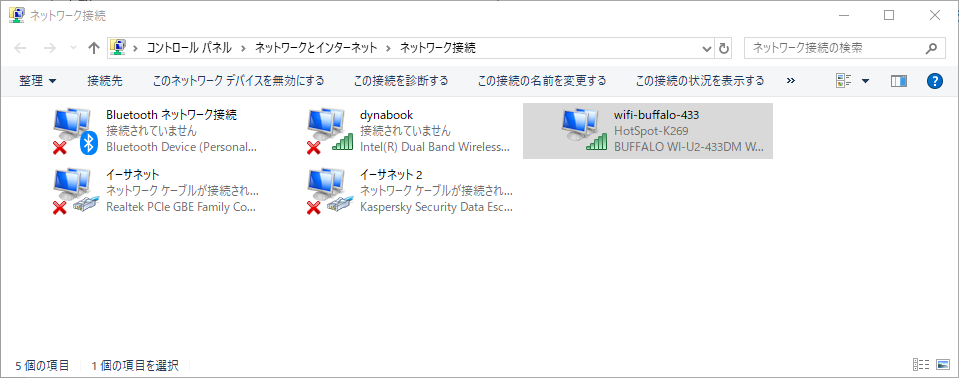Click この接続の状況を表示する
Screen dimensions: 959x378
click(x=700, y=81)
